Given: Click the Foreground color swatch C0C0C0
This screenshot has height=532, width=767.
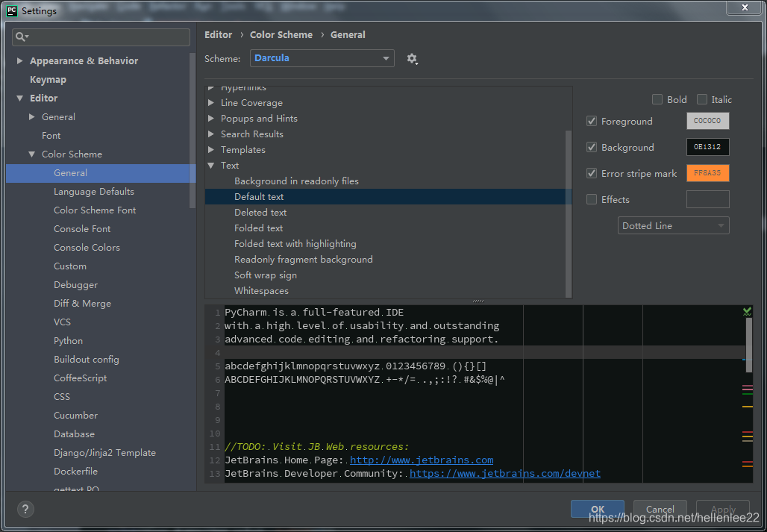Looking at the screenshot, I should [x=708, y=122].
